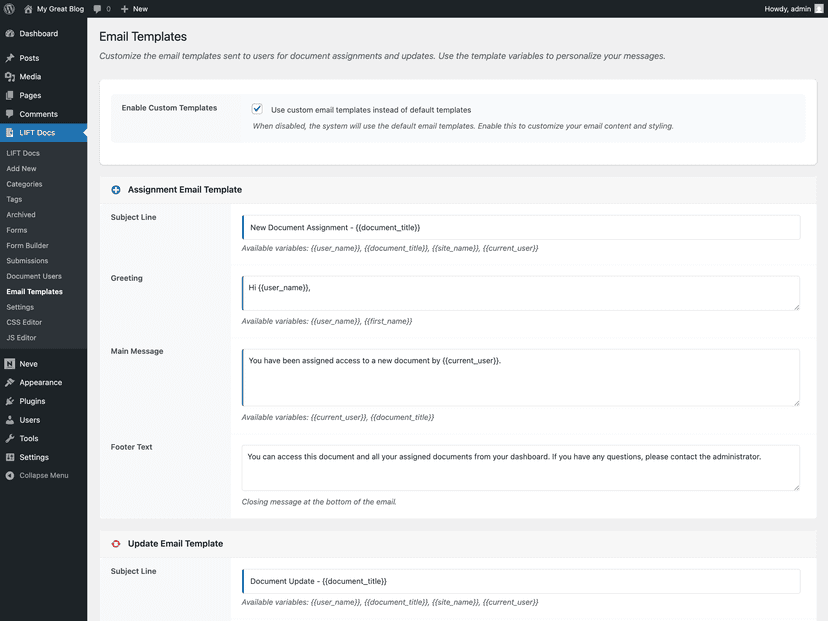Click the comments count icon in toolbar

(x=97, y=9)
